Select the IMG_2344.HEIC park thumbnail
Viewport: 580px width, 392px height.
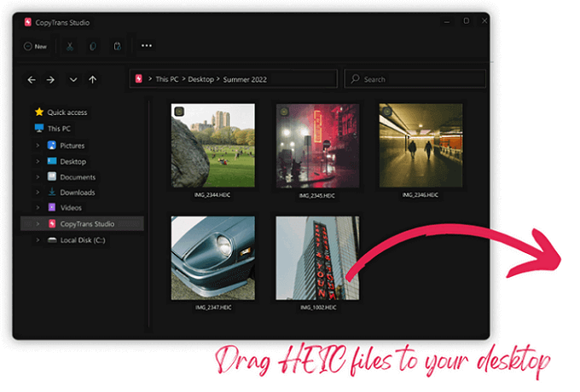[x=212, y=145]
